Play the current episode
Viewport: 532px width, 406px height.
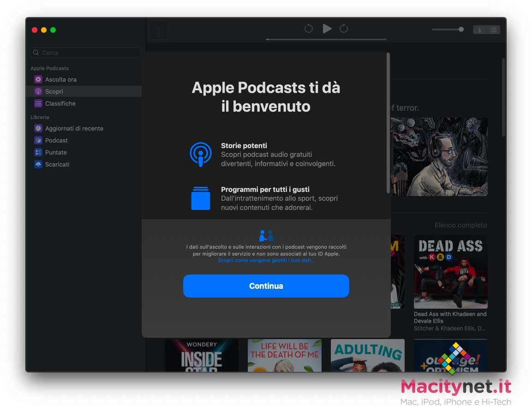(x=327, y=29)
